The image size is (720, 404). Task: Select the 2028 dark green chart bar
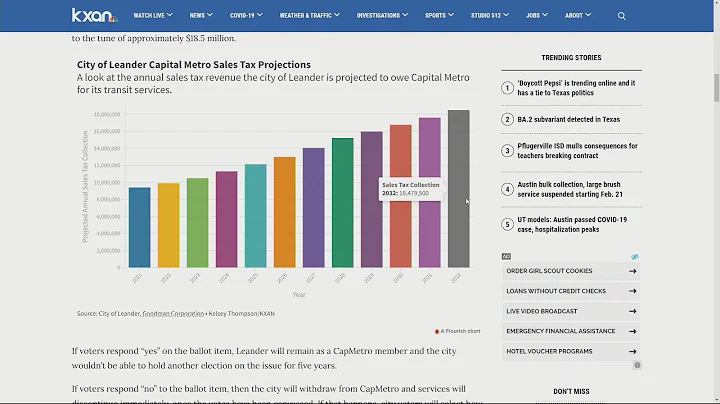(343, 202)
